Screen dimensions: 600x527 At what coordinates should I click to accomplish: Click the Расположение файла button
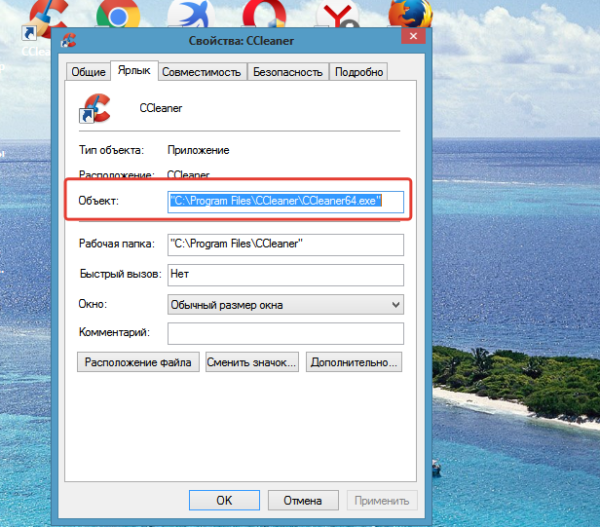point(138,362)
